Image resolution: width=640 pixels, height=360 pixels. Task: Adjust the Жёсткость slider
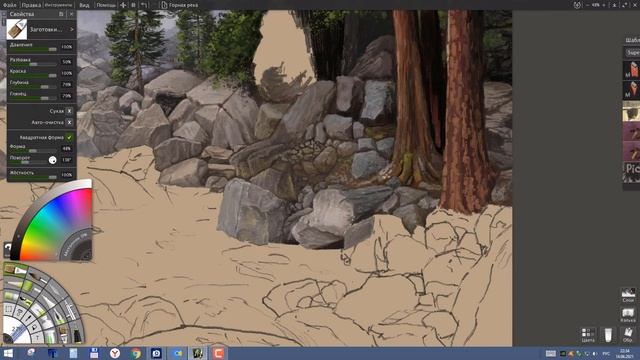click(x=33, y=177)
